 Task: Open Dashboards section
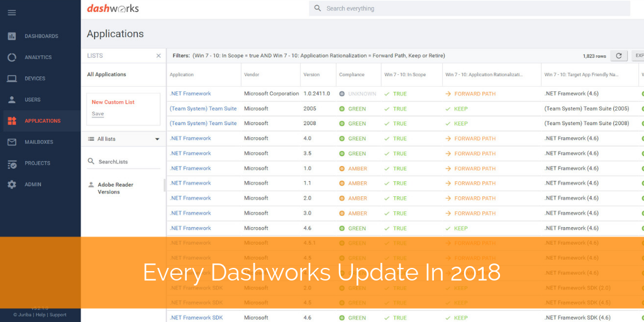tap(41, 36)
